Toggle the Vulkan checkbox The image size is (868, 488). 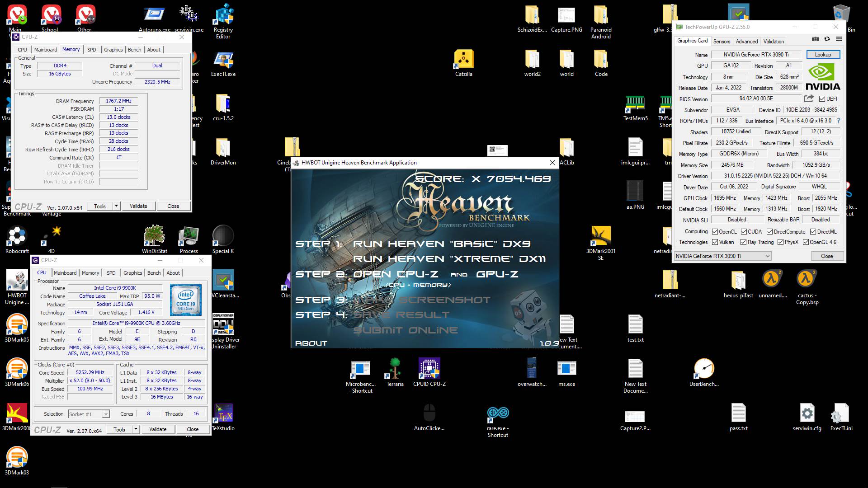pos(715,242)
